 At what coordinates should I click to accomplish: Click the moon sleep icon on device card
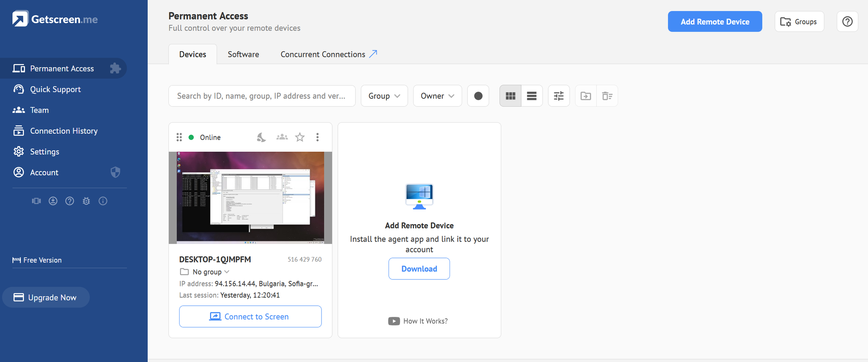coord(261,137)
